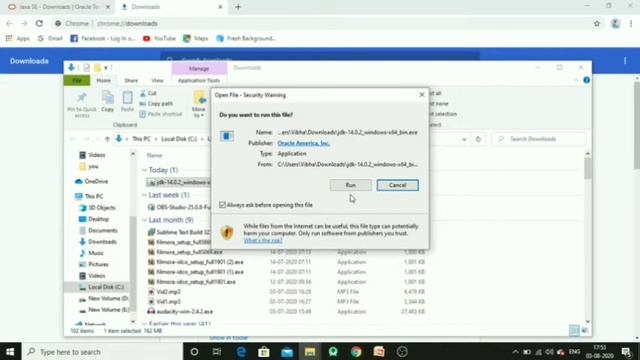Open the Oracle America, Inc. publisher link
The height and width of the screenshot is (360, 640).
[x=303, y=143]
